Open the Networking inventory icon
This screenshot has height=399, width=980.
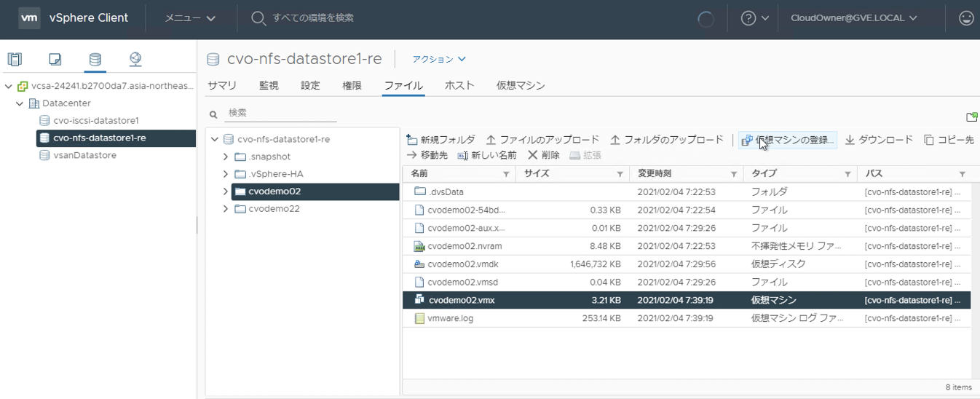tap(135, 60)
